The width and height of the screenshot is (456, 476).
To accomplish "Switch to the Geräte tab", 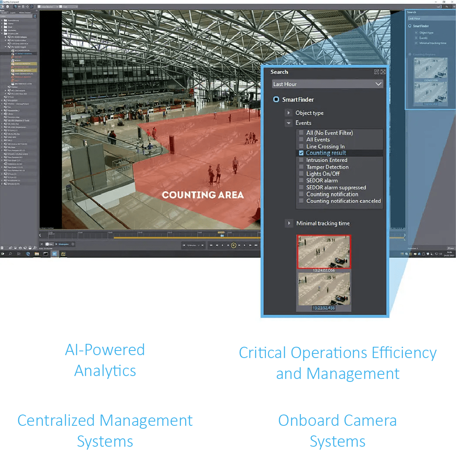I will 5,12.
